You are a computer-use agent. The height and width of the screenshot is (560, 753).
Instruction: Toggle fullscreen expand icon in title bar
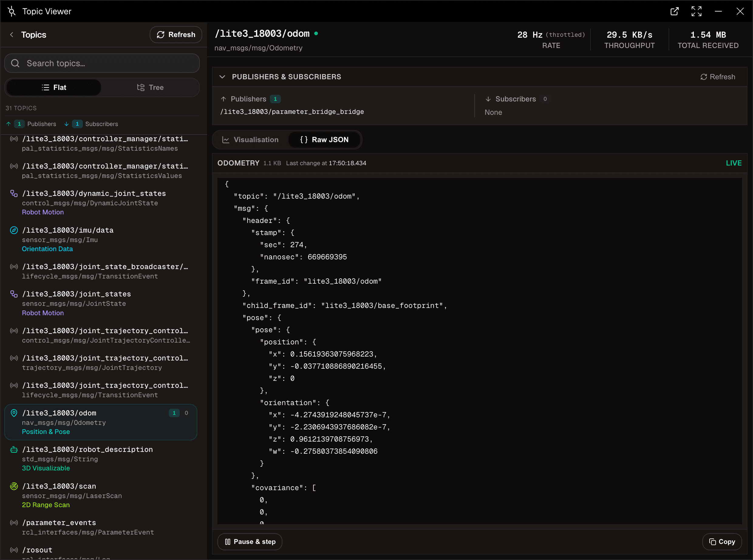click(x=697, y=11)
